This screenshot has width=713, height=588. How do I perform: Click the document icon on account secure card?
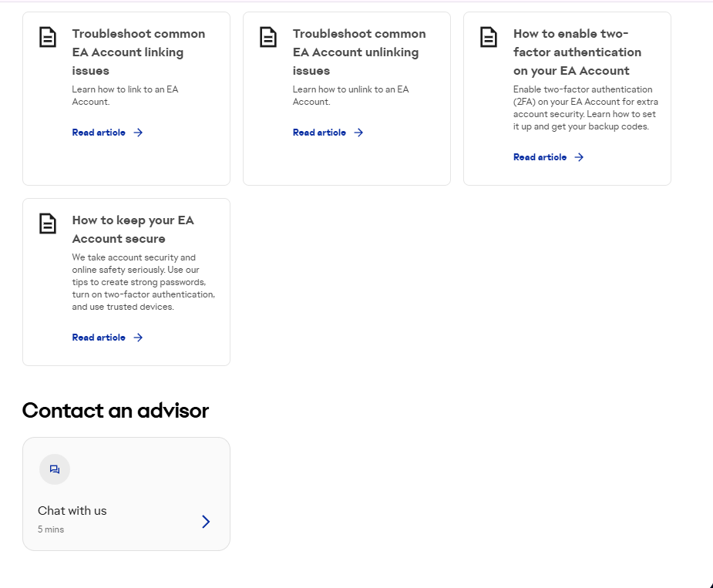pos(48,223)
